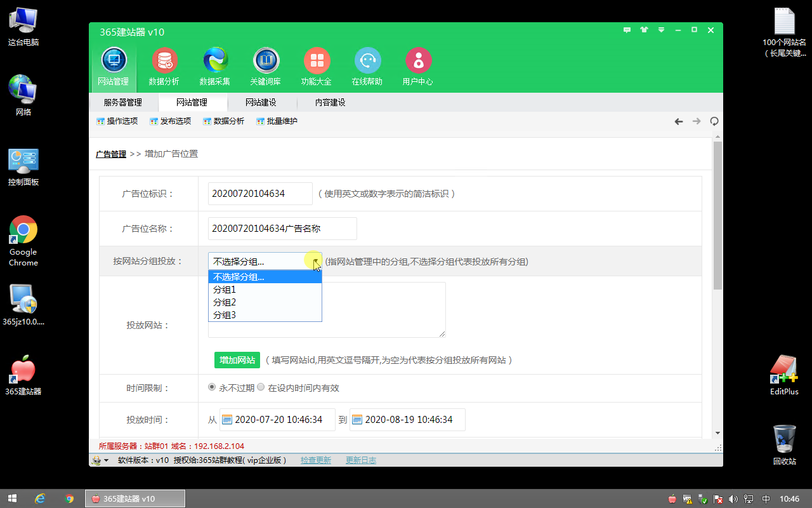Launch Google Chrome from desktop
Viewport: 812px width, 508px height.
(23, 241)
